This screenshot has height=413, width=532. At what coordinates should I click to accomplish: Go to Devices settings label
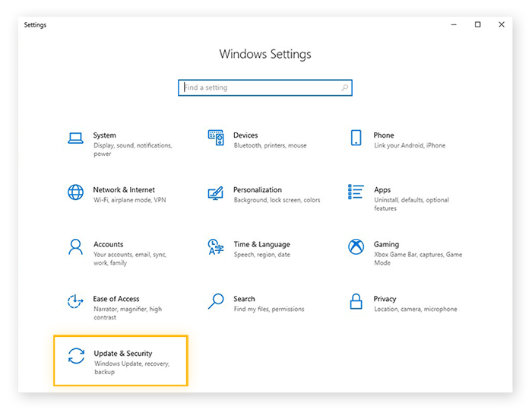pyautogui.click(x=245, y=135)
